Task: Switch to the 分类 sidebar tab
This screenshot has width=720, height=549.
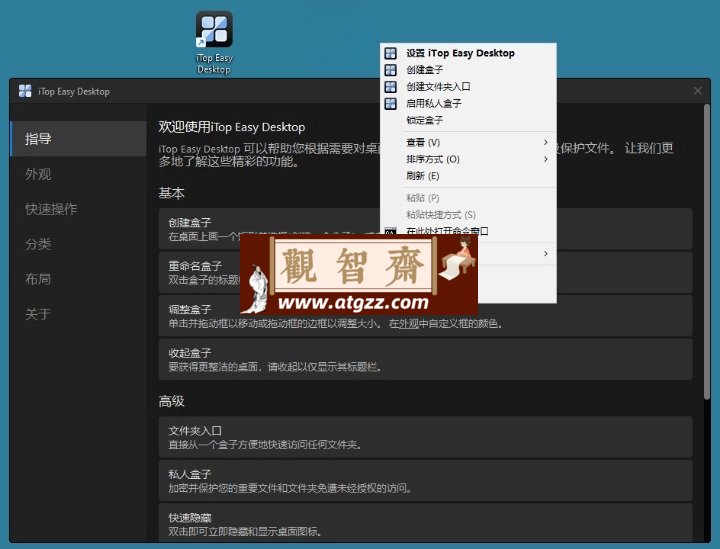Action: (79, 244)
